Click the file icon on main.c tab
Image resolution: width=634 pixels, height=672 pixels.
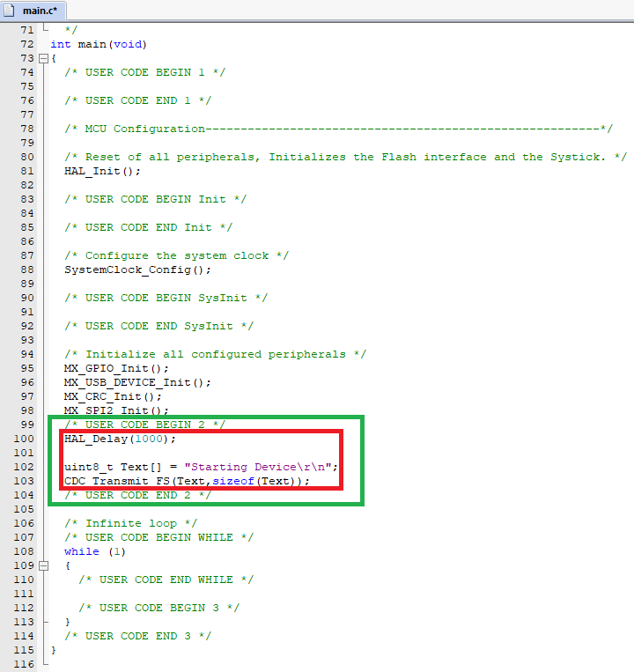point(12,10)
